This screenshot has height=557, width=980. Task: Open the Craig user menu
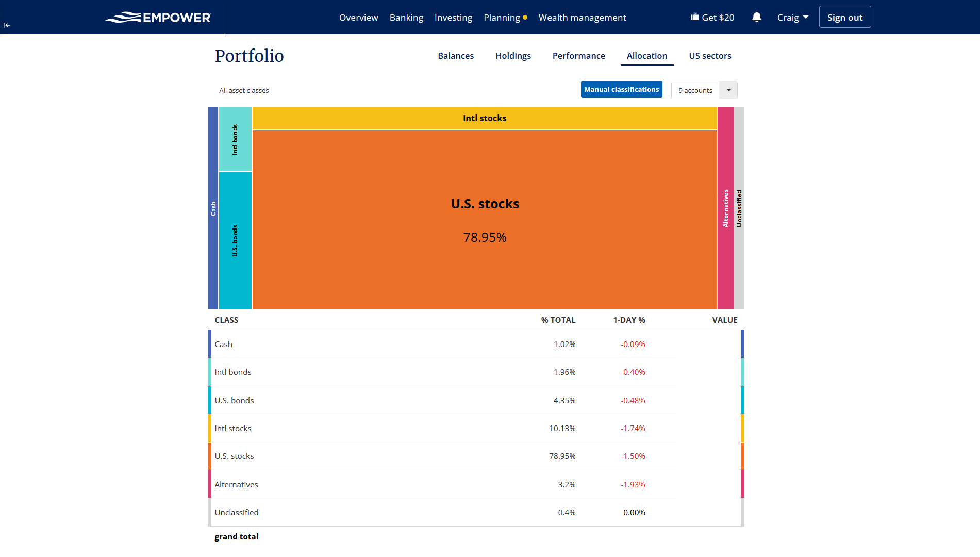tap(792, 18)
